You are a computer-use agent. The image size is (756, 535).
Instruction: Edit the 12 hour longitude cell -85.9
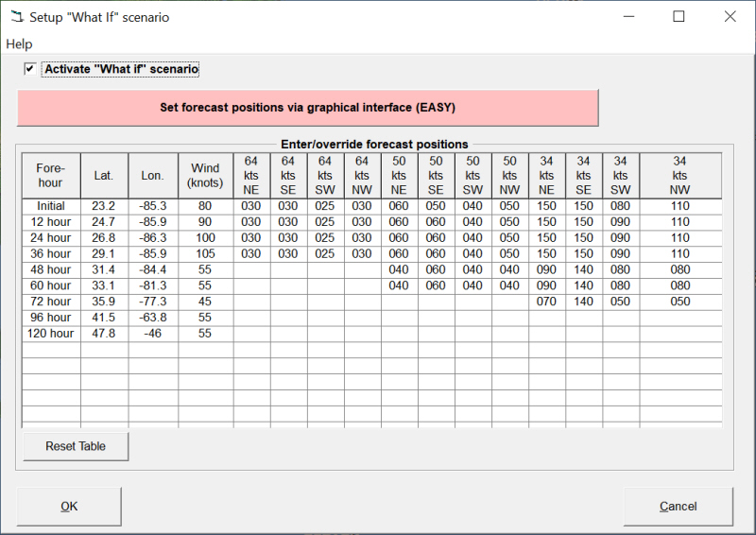[x=152, y=222]
